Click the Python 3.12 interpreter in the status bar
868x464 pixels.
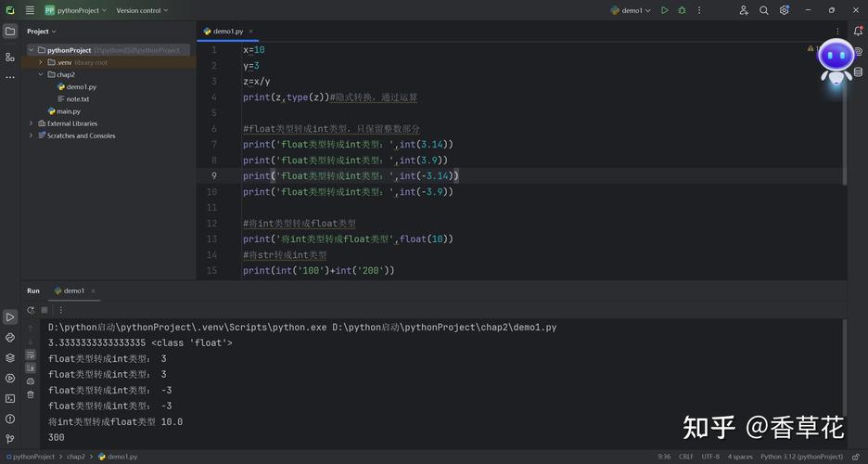coord(801,457)
